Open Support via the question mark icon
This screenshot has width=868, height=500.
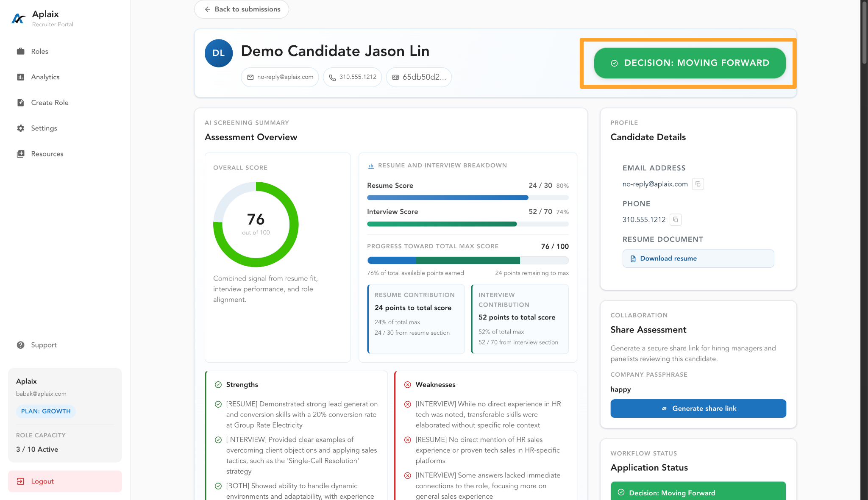(20, 345)
